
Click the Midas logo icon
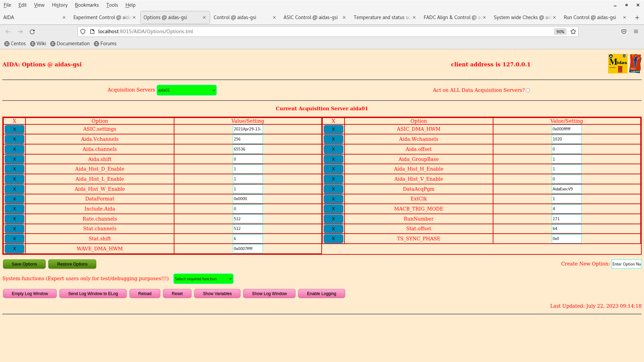coord(618,64)
